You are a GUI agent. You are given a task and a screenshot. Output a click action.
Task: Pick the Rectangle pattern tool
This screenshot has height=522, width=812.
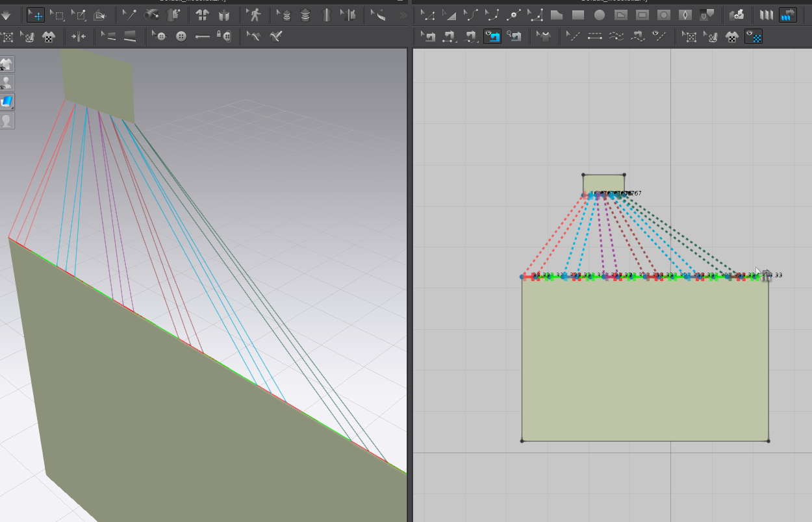click(x=577, y=14)
